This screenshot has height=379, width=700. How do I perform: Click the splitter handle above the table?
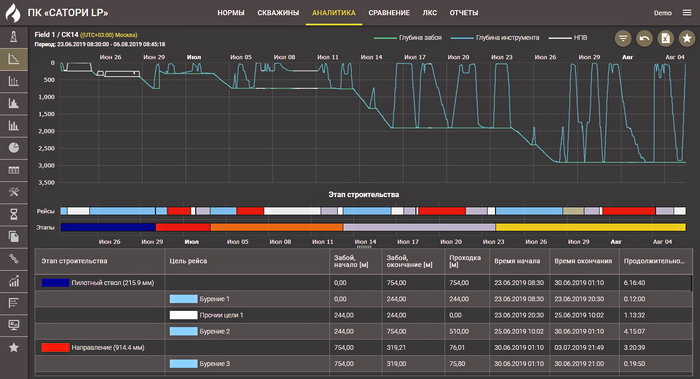point(364,246)
